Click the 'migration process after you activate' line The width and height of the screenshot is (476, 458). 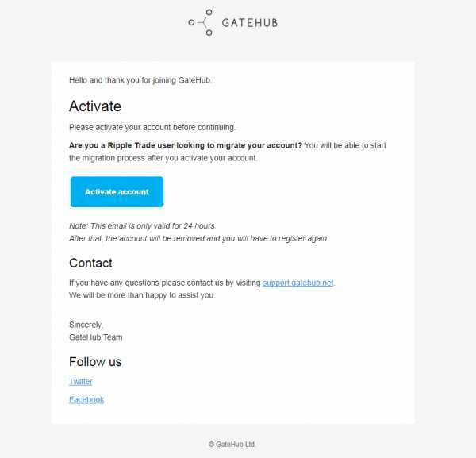pyautogui.click(x=163, y=158)
